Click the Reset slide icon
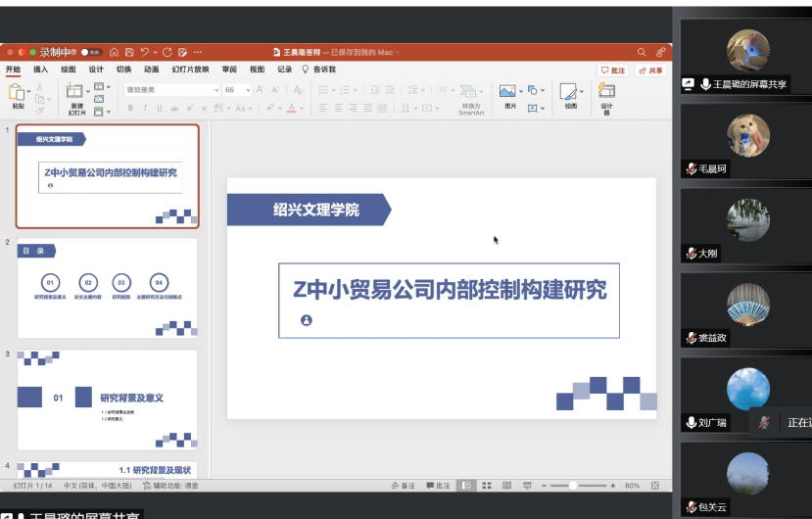 tap(99, 99)
